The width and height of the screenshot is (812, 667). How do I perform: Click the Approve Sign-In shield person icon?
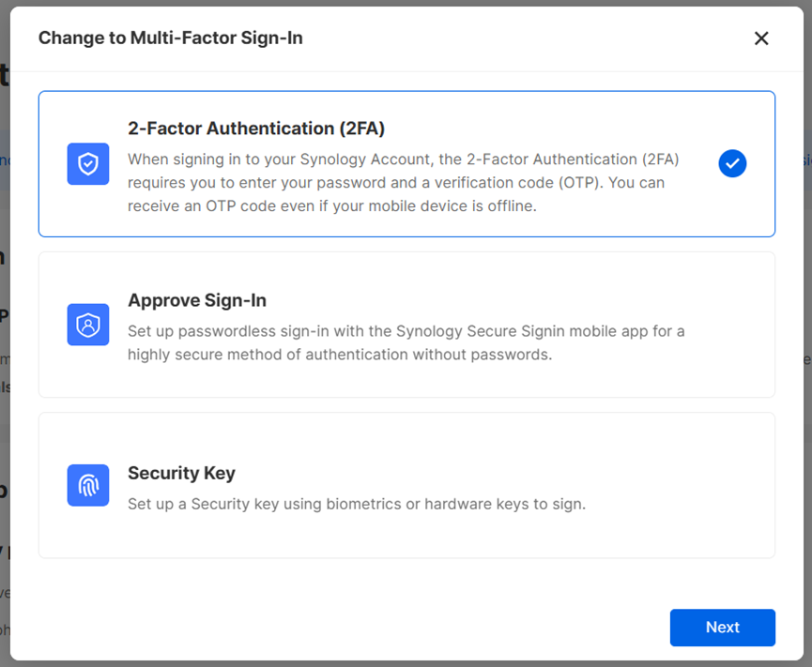[88, 325]
